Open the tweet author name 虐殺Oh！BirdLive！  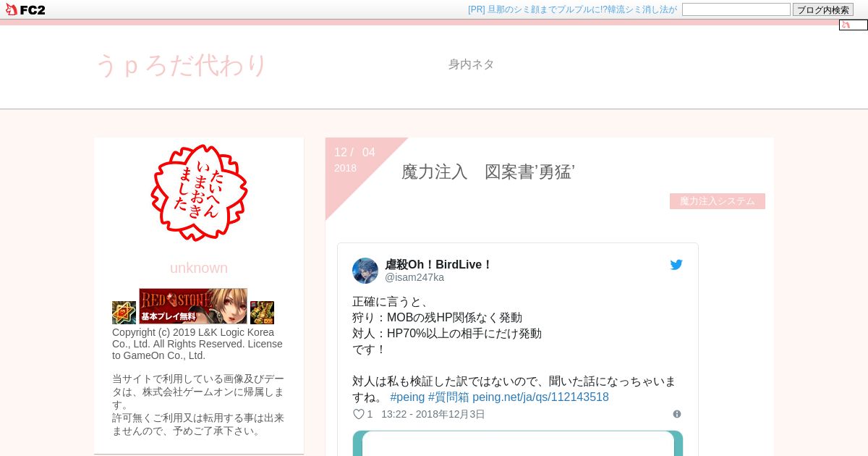tap(438, 265)
